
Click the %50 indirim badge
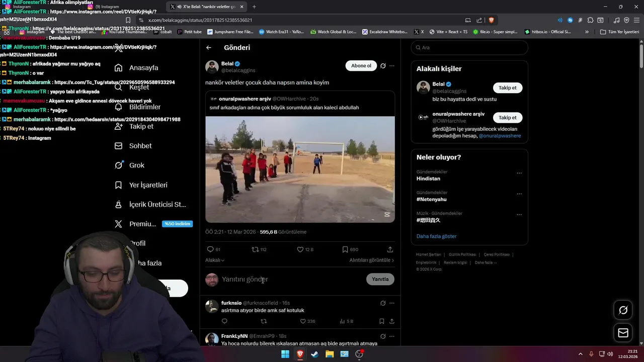click(177, 224)
